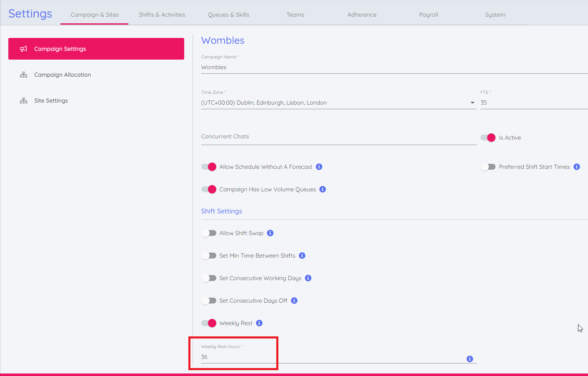The image size is (588, 376).
Task: Click info icon for Campaign Has Low Volume Queues
Action: click(323, 189)
